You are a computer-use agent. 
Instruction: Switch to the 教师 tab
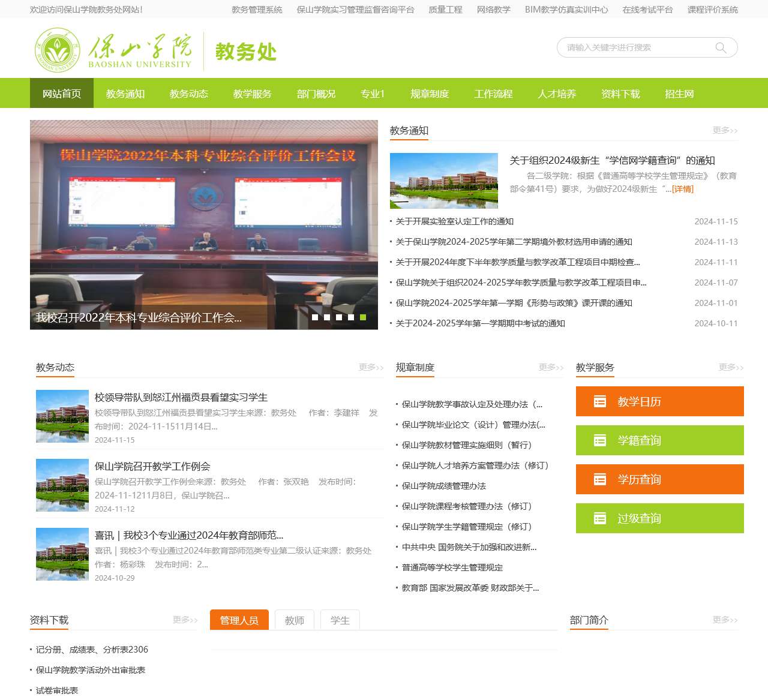[x=295, y=620]
